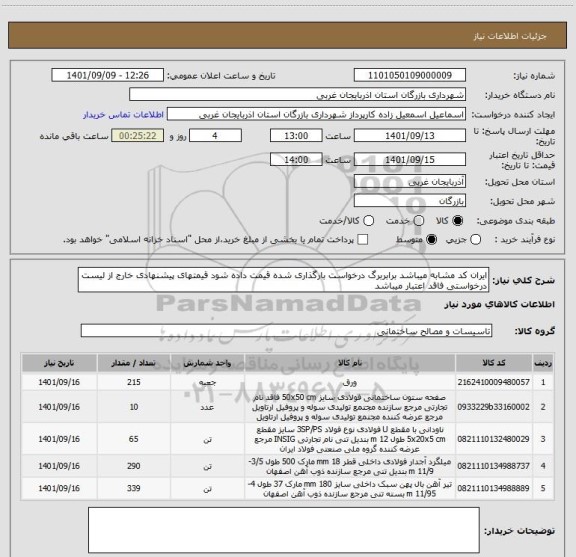Click the deadline time field 13:00

coord(296,136)
